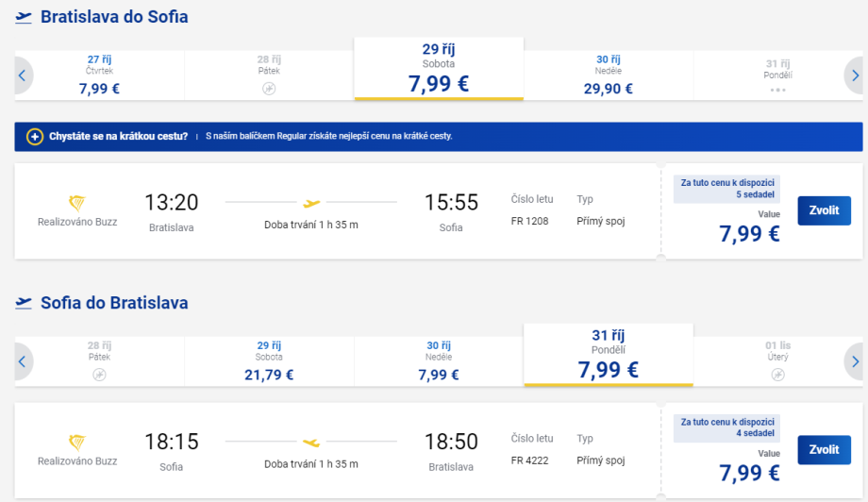868x502 pixels.
Task: Select 30 říj Neděle return for 7,99 €
Action: point(439,360)
